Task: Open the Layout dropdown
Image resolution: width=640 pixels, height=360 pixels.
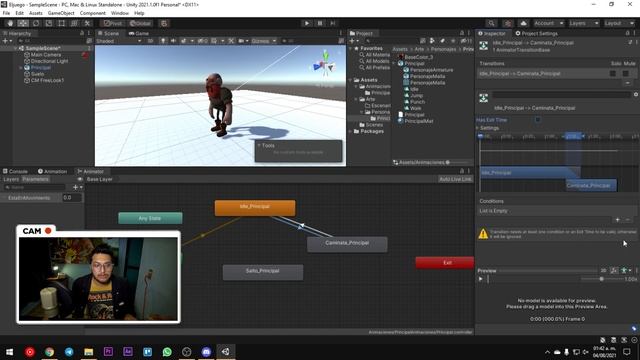Action: (619, 23)
